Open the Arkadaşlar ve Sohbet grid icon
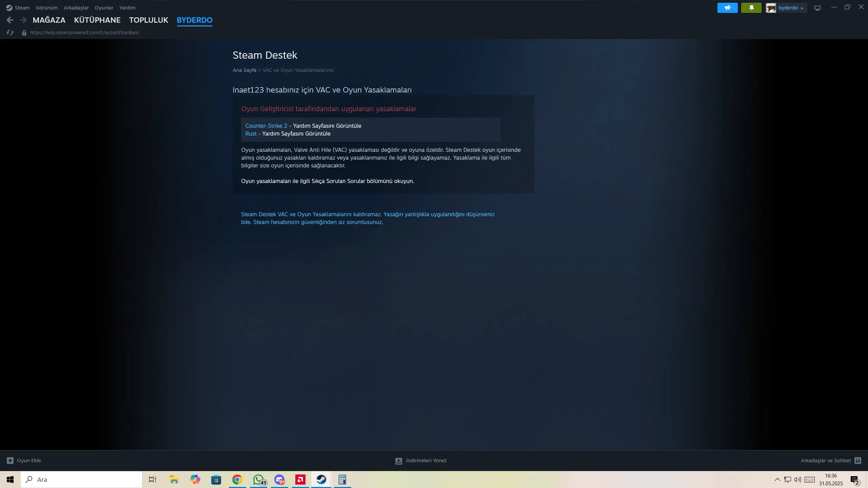This screenshot has height=488, width=868. point(858,460)
